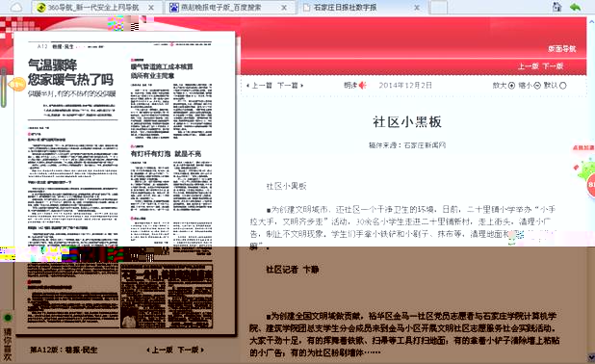This screenshot has height=364, width=595.
Task: Click the green dot above 猜你喜欢
Action: (x=7, y=317)
